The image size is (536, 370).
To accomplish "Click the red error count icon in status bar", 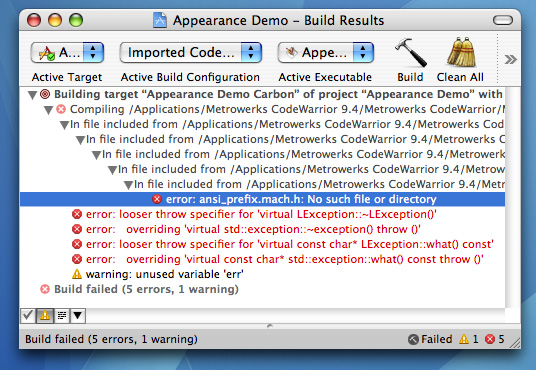I will pos(490,339).
